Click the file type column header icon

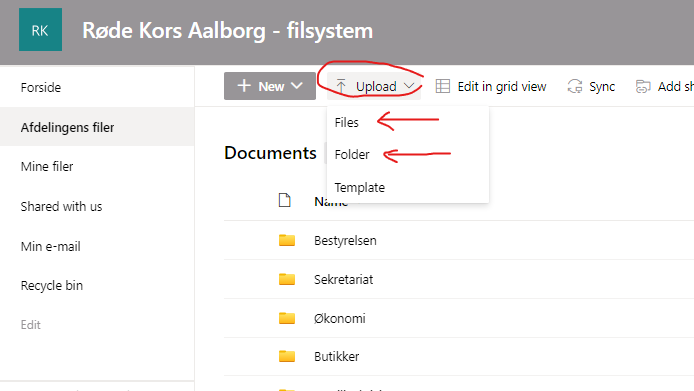point(285,200)
